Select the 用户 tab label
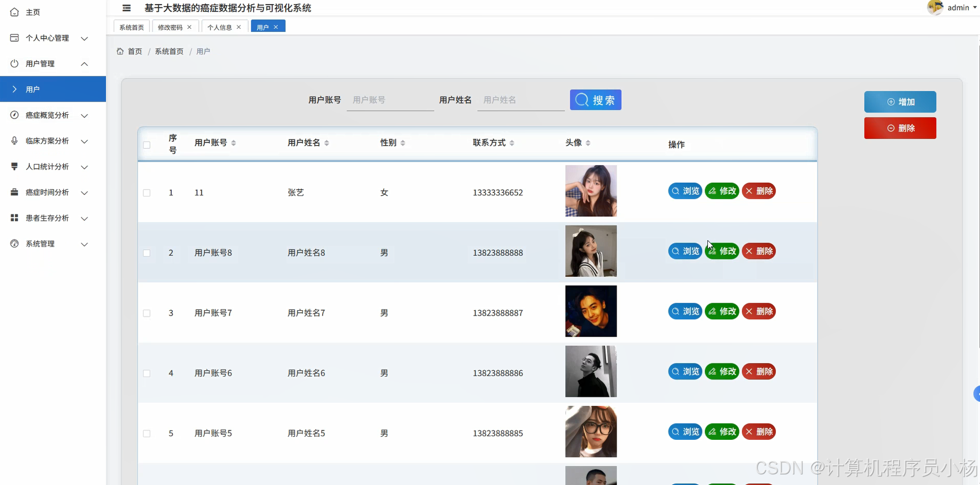The image size is (980, 485). [263, 27]
